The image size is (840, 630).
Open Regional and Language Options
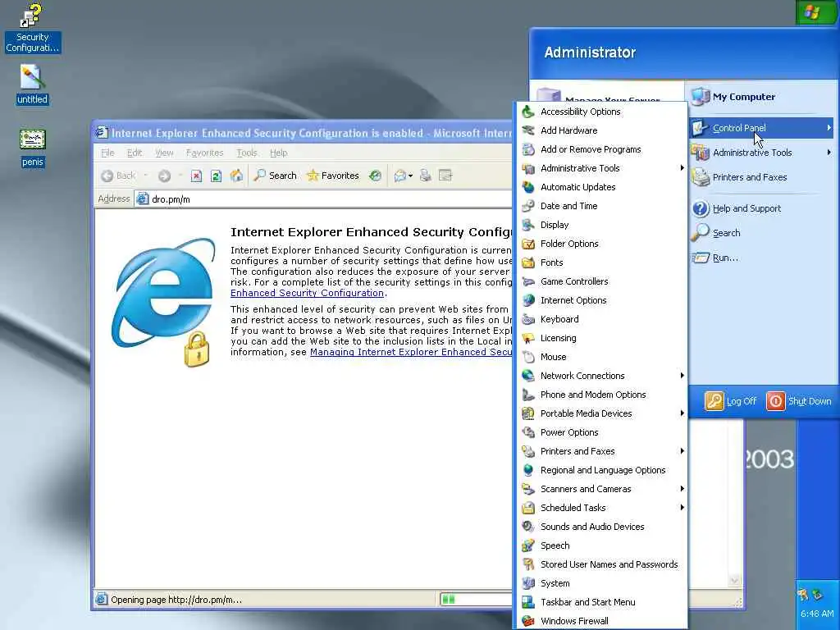tap(600, 470)
